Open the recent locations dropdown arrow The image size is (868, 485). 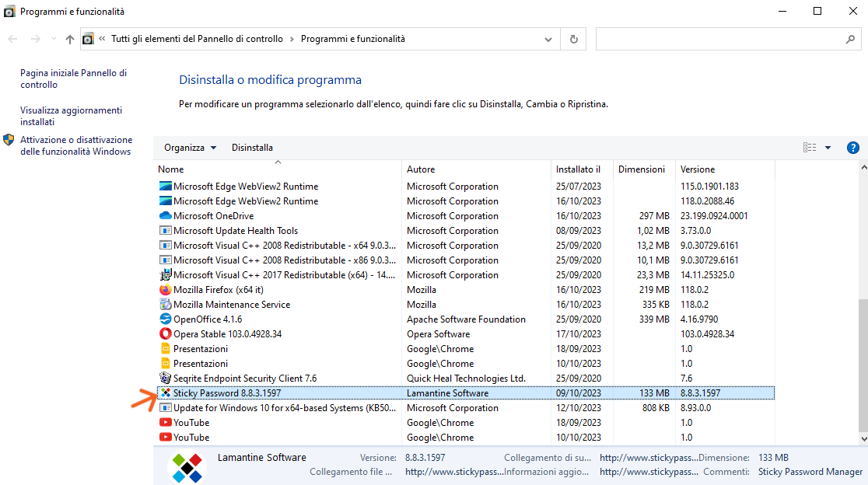[54, 40]
